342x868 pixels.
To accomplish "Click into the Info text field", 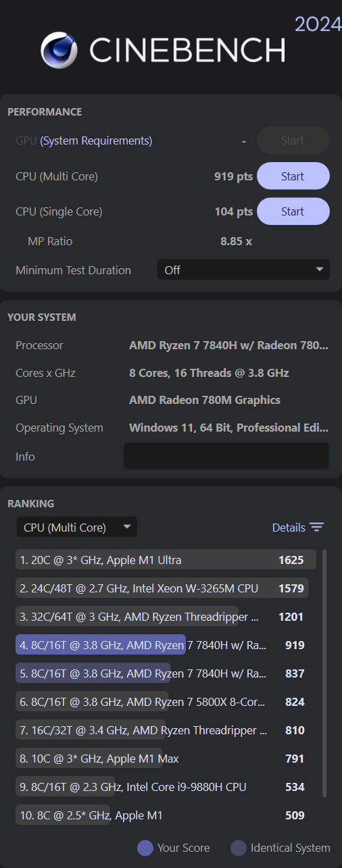I will click(226, 456).
